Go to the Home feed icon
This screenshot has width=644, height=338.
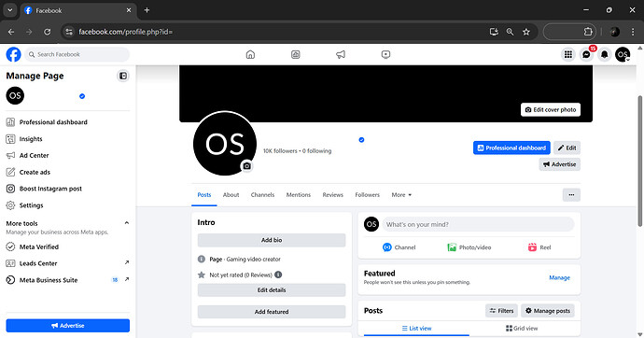[250, 54]
